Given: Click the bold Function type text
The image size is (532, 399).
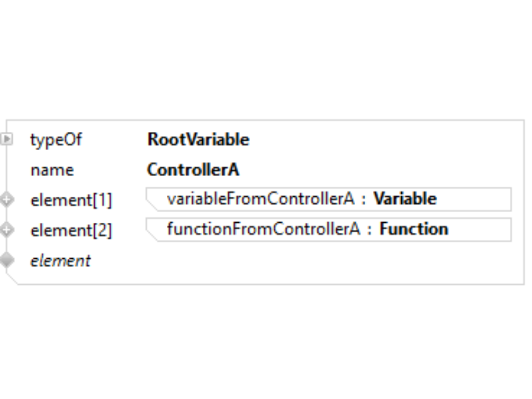Looking at the screenshot, I should pos(413,229).
